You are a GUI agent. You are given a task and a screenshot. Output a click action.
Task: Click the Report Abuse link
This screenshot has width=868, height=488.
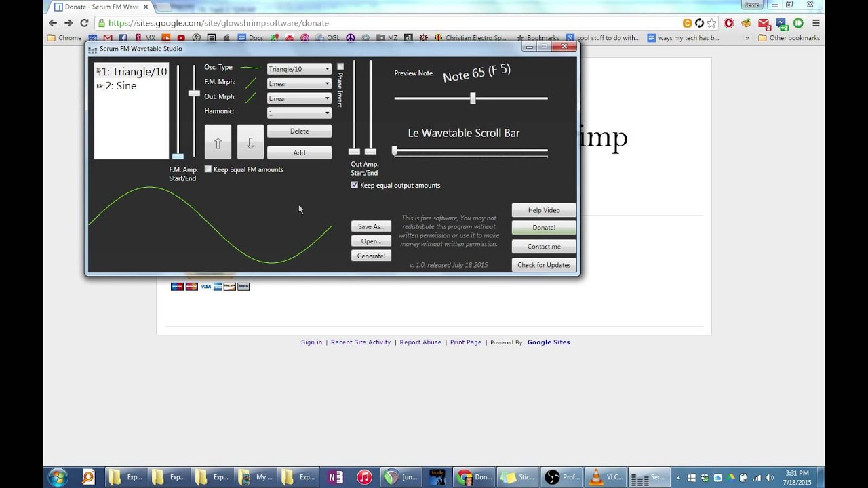click(x=420, y=342)
